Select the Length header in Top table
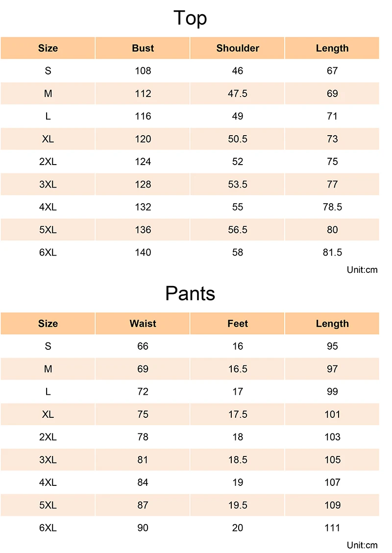The width and height of the screenshot is (392, 553). 332,48
